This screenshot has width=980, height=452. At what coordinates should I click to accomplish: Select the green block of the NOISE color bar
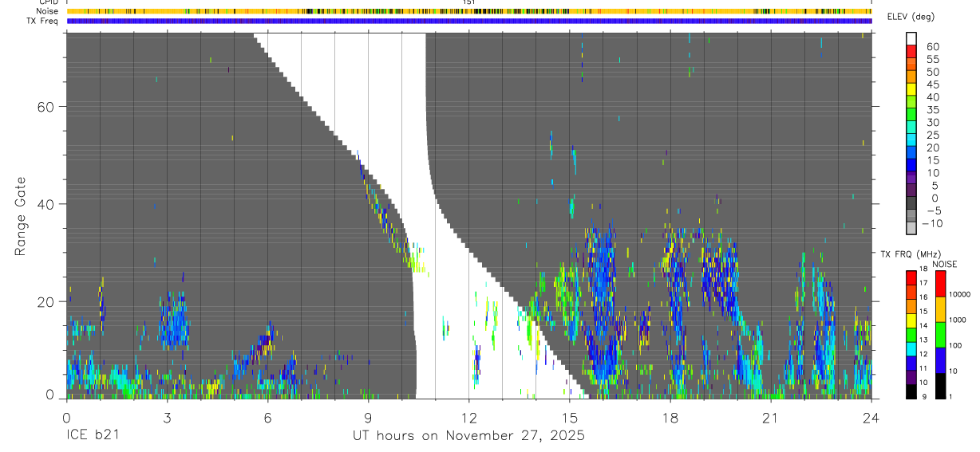click(940, 335)
